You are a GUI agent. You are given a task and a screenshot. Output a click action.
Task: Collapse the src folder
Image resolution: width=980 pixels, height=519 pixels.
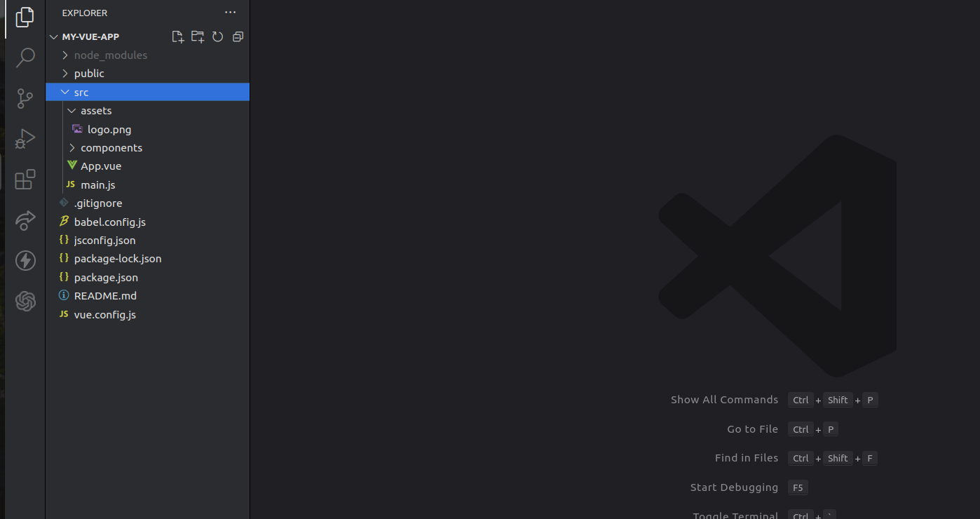tap(65, 92)
